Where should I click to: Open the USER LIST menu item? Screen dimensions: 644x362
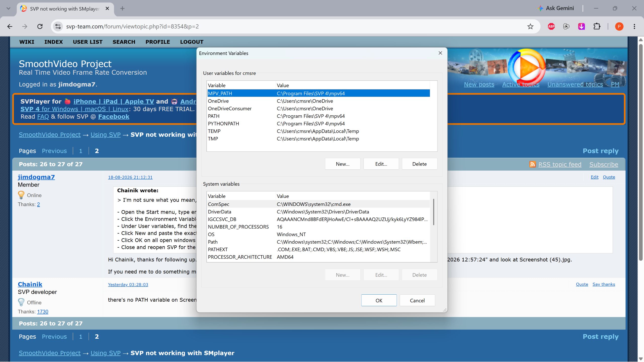(x=88, y=42)
